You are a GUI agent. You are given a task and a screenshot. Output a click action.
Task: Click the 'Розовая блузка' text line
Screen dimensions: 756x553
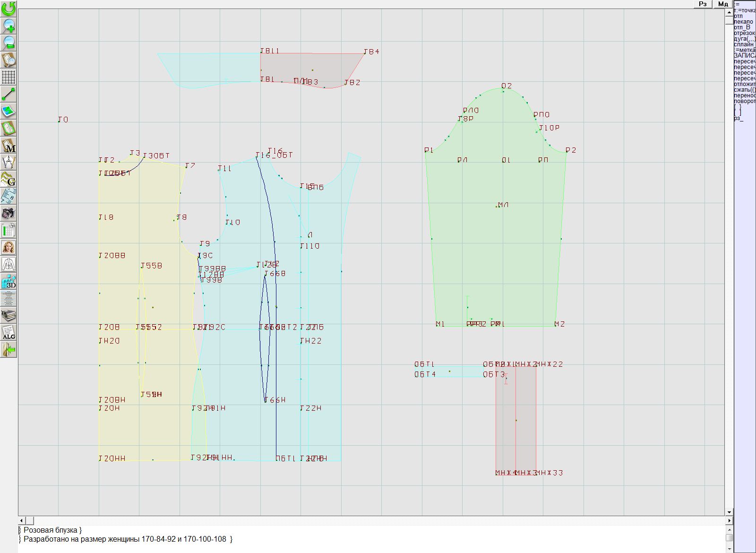point(52,530)
